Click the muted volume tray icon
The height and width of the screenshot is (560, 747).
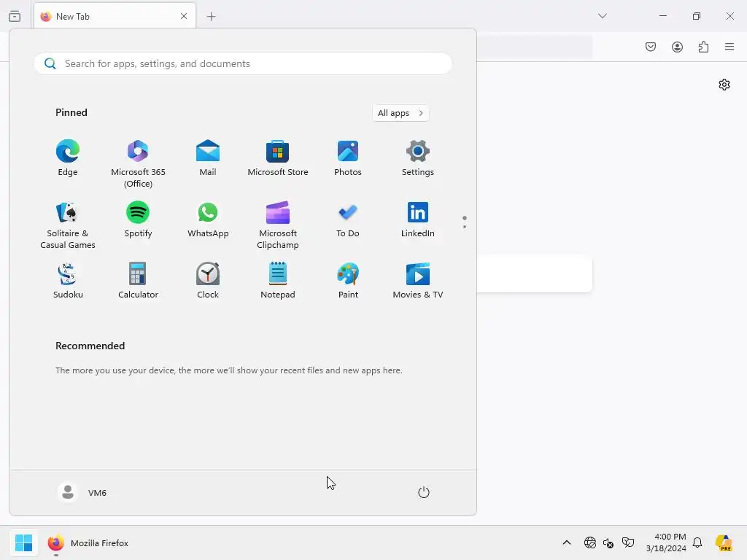click(608, 542)
